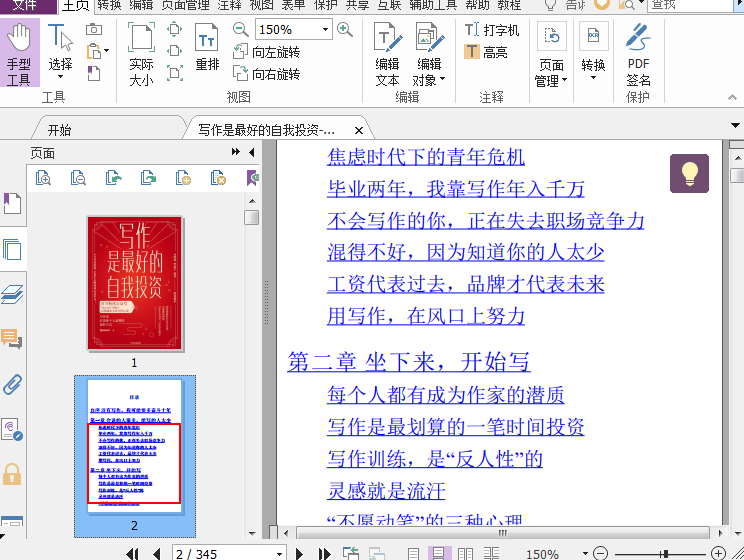Click the lightbulb tips button
744x560 pixels.
coord(689,173)
